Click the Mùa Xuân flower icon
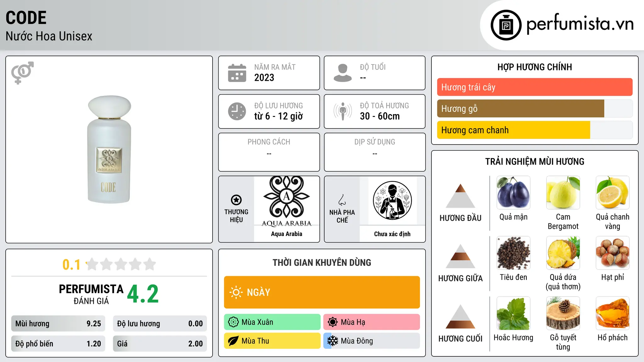This screenshot has height=362, width=644. click(233, 322)
